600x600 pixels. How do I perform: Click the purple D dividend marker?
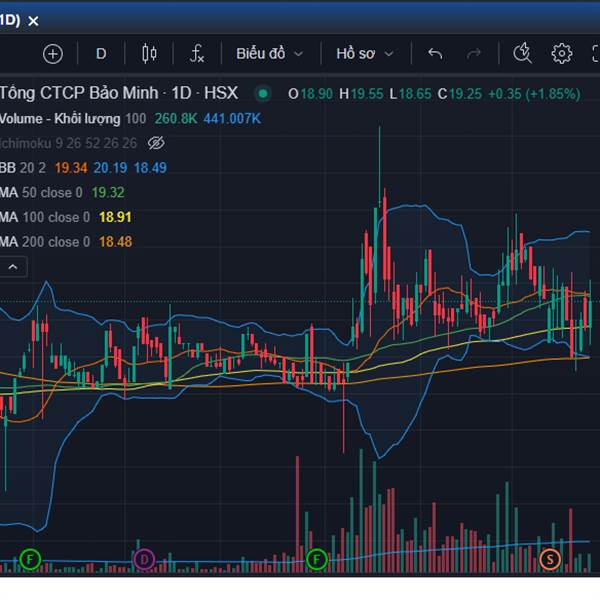(144, 558)
